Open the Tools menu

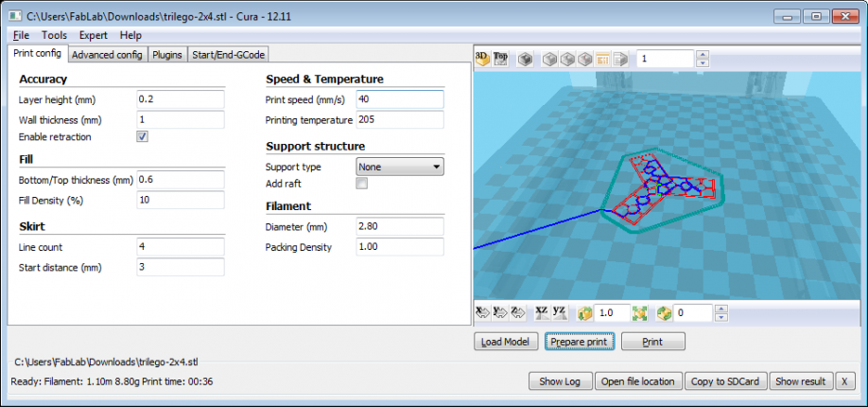pyautogui.click(x=54, y=35)
